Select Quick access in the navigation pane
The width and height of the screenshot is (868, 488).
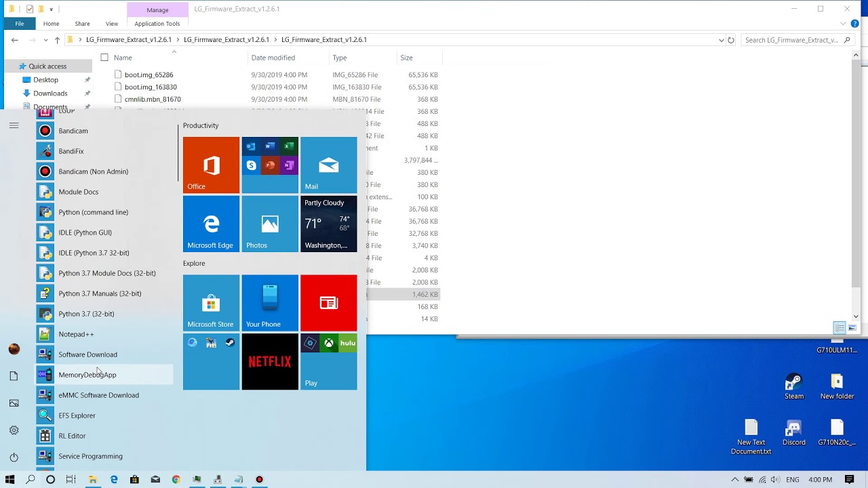click(47, 66)
